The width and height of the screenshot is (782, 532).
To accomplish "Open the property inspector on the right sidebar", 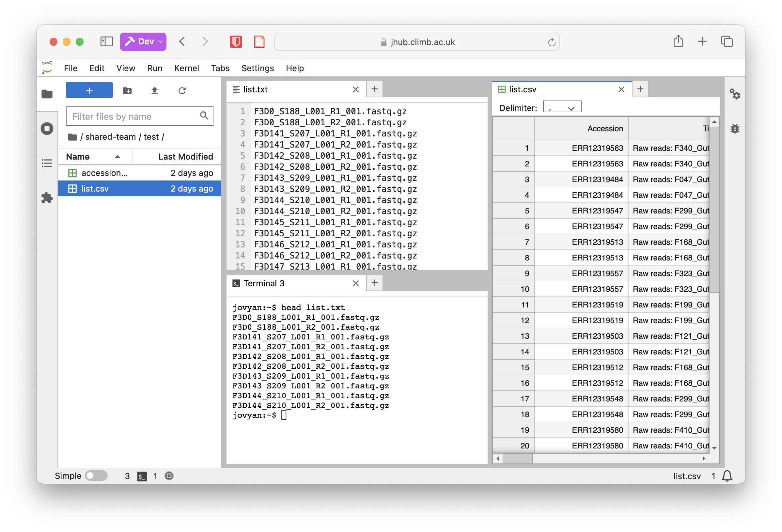I will coord(736,95).
